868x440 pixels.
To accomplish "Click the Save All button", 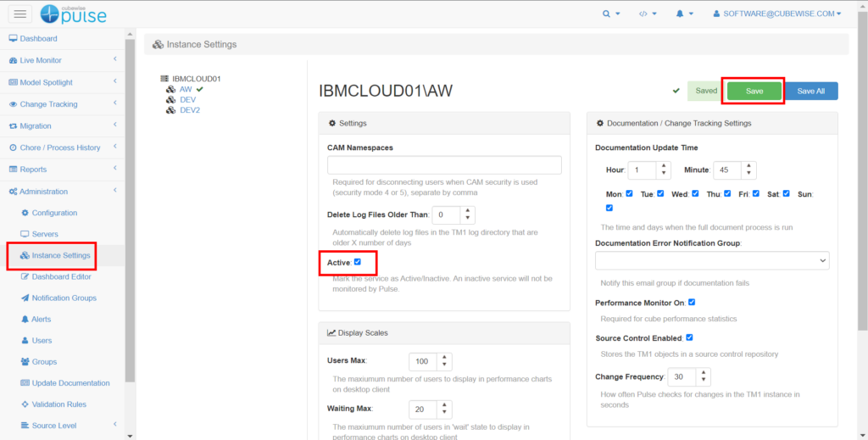I will pos(811,91).
